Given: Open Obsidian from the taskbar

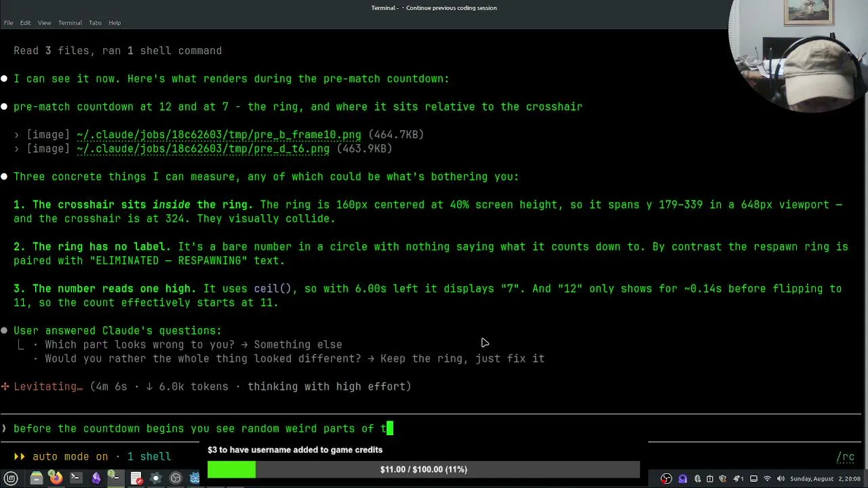Looking at the screenshot, I should pyautogui.click(x=96, y=478).
